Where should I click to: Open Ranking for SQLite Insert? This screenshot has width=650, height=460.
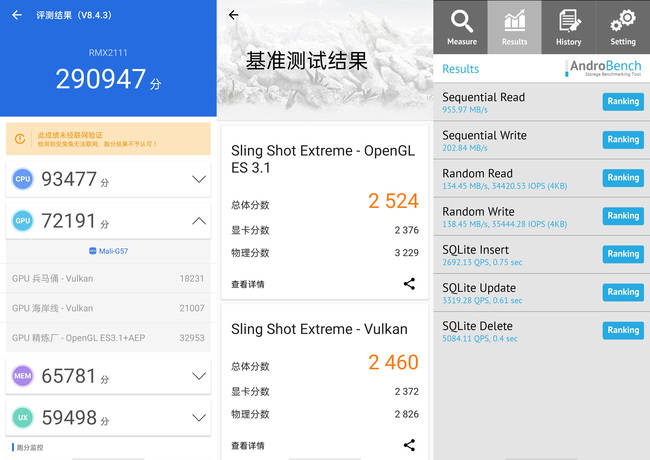[x=623, y=254]
